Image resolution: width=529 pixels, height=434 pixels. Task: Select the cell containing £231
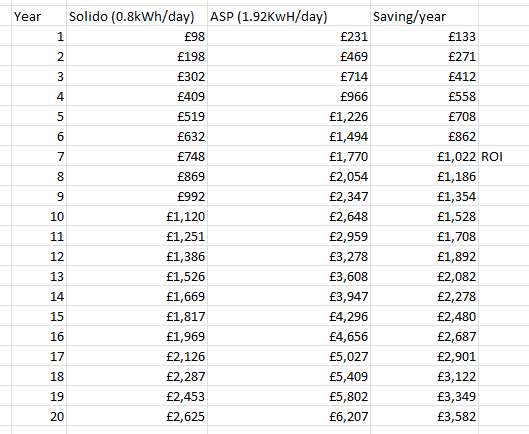[x=289, y=36]
